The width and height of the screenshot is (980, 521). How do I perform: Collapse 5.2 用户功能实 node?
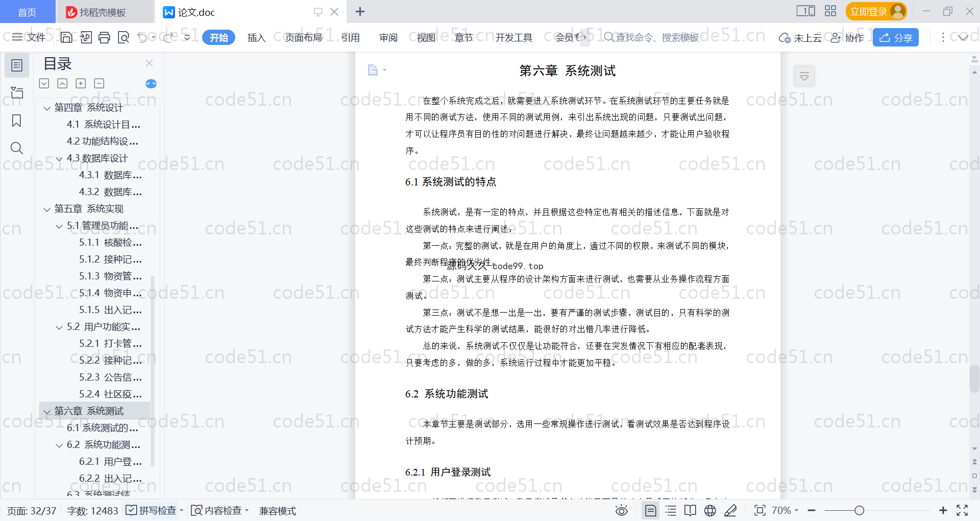[x=59, y=327]
